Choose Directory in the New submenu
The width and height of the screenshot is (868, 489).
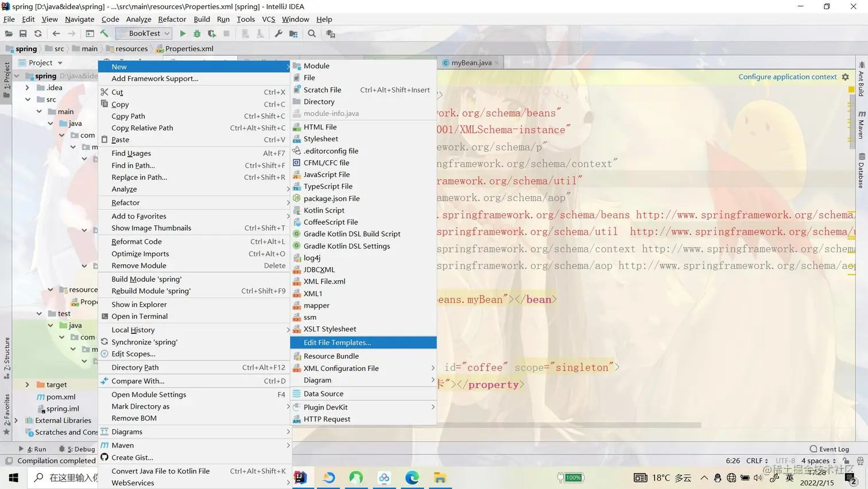[x=363, y=102]
